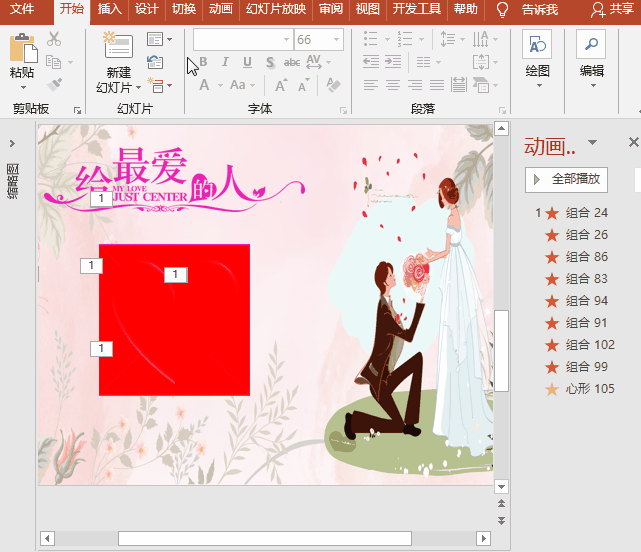
Task: Close the animation pane
Action: (633, 142)
